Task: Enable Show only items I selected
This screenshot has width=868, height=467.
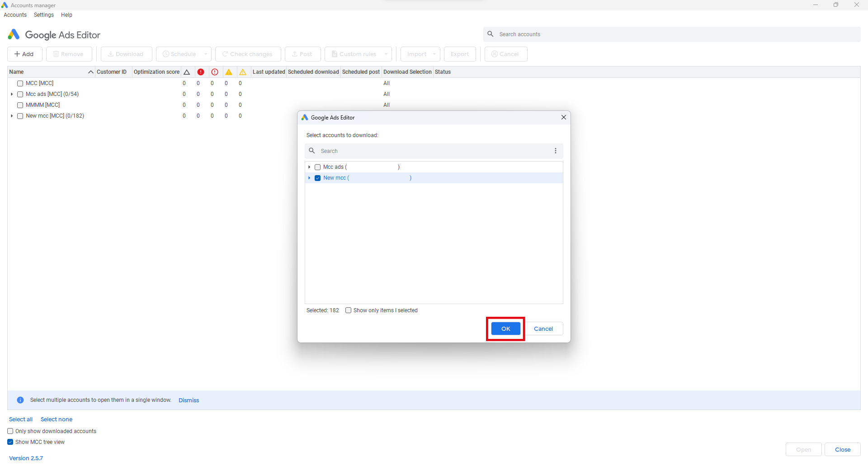Action: (348, 310)
